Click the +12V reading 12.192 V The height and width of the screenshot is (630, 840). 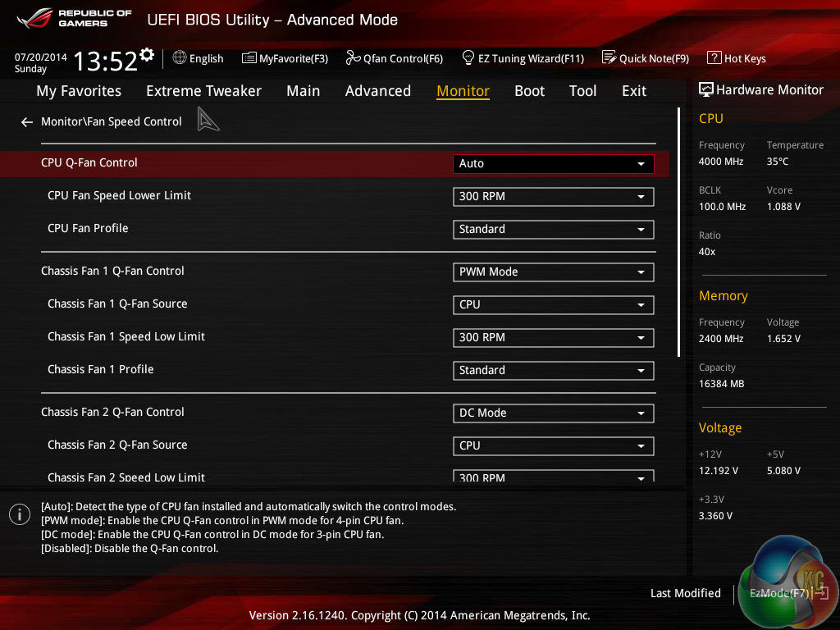click(x=718, y=470)
